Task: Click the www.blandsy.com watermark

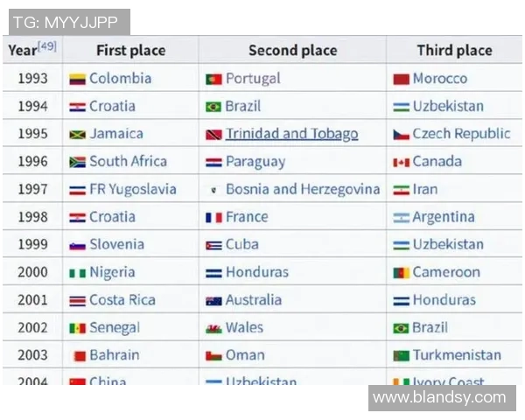Action: [439, 398]
